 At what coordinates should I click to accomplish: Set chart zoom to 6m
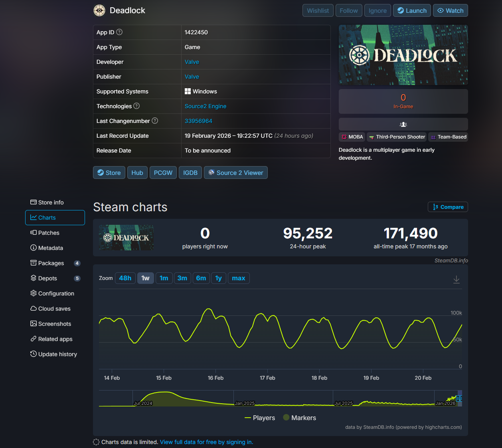(201, 278)
